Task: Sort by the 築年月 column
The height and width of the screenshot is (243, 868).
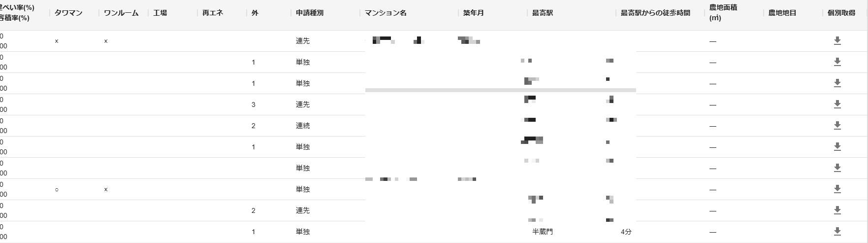Action: tap(473, 13)
